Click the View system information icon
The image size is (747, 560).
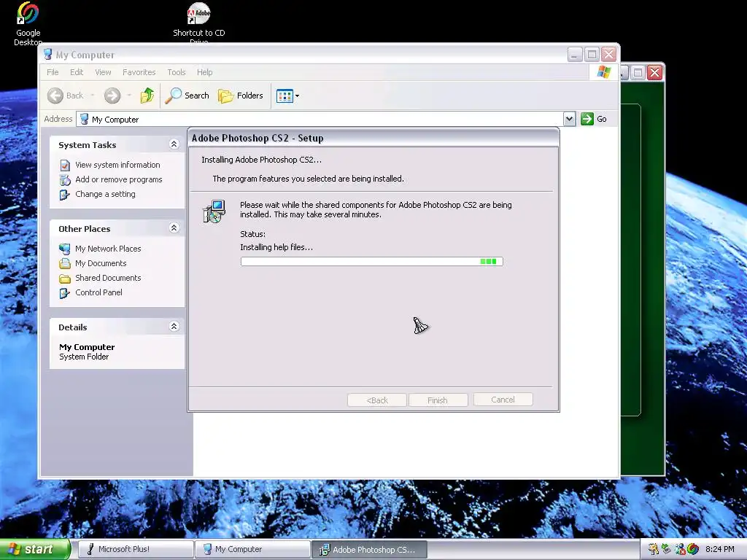tap(65, 166)
